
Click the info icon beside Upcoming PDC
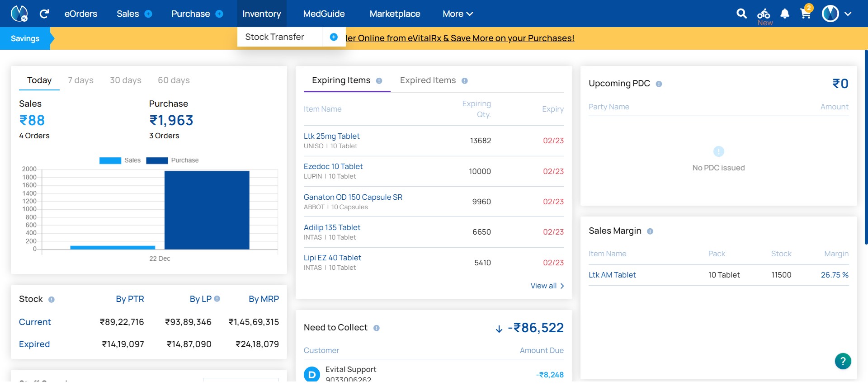659,84
